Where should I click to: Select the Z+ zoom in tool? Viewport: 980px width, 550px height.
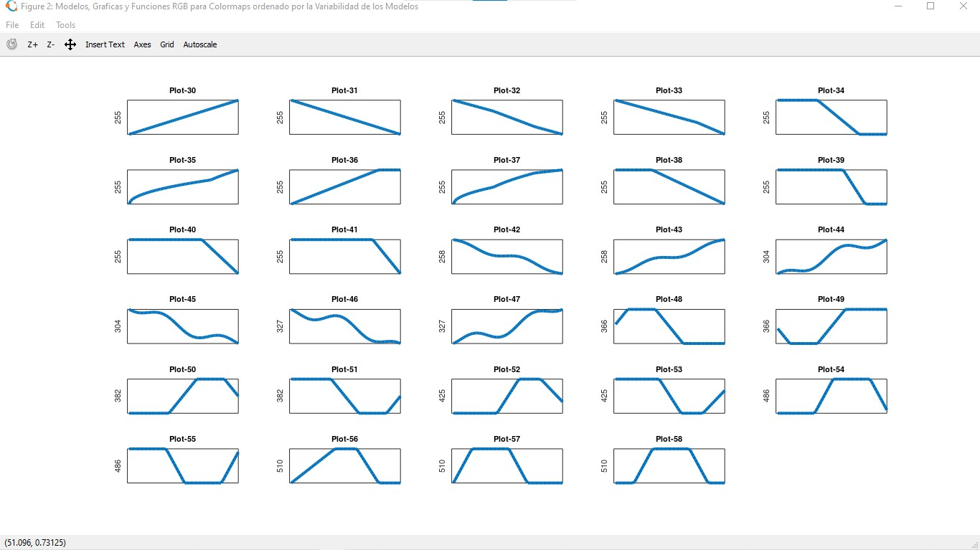33,44
